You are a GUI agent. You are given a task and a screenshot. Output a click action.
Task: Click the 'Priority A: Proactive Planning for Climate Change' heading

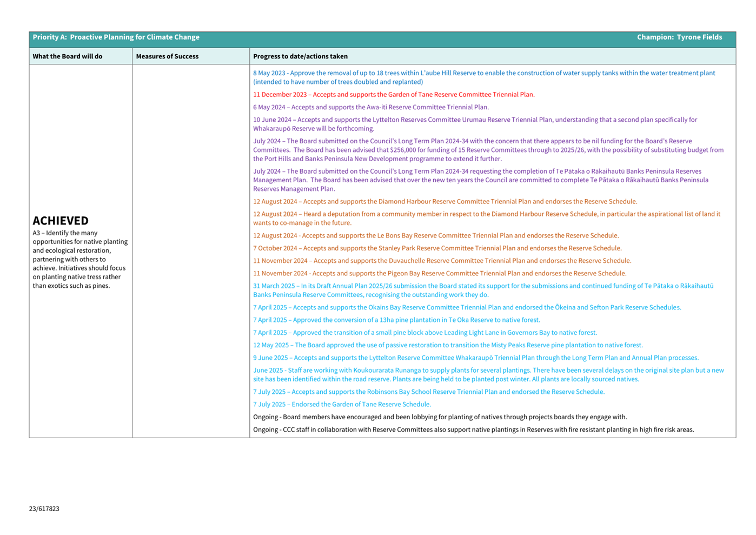(x=116, y=37)
